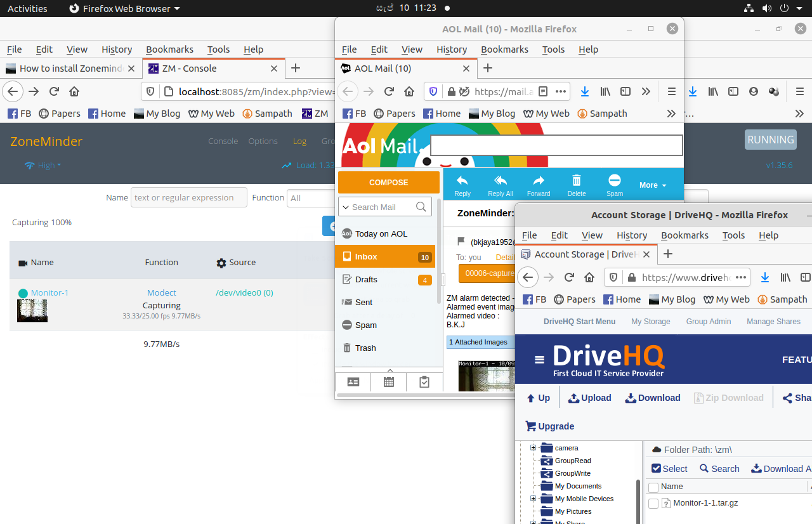Open Tools menu in ZoneMinder Firefox window
The height and width of the screenshot is (524, 812).
pos(218,49)
